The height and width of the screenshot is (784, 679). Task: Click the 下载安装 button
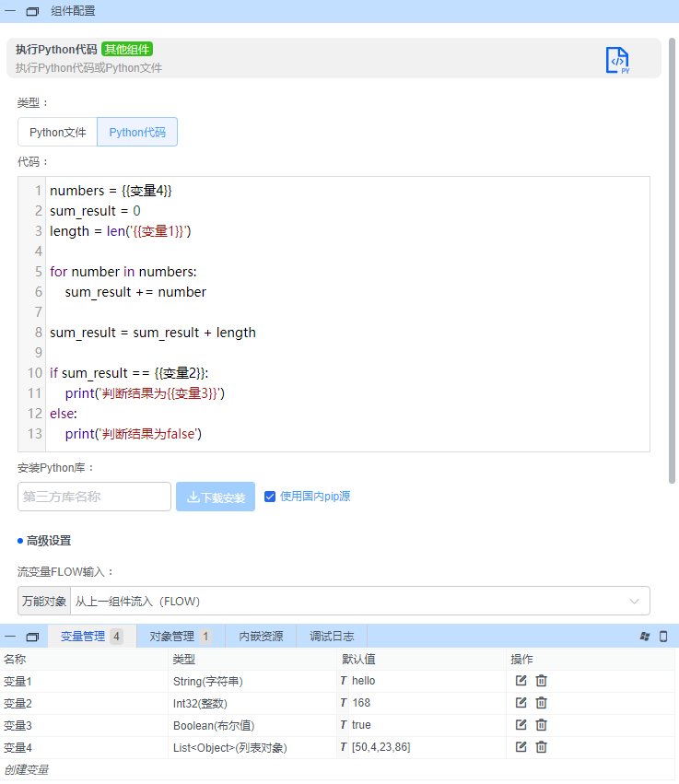coord(216,497)
